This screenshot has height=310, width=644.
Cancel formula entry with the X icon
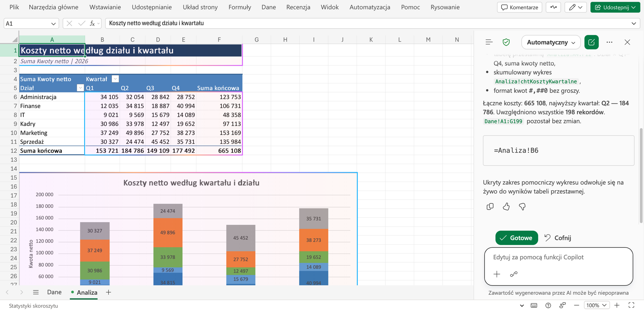point(69,23)
